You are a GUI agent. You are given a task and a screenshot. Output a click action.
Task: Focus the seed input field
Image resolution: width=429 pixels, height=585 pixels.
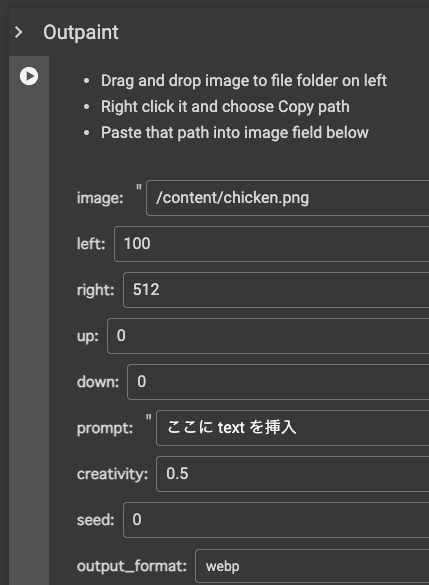[276, 520]
